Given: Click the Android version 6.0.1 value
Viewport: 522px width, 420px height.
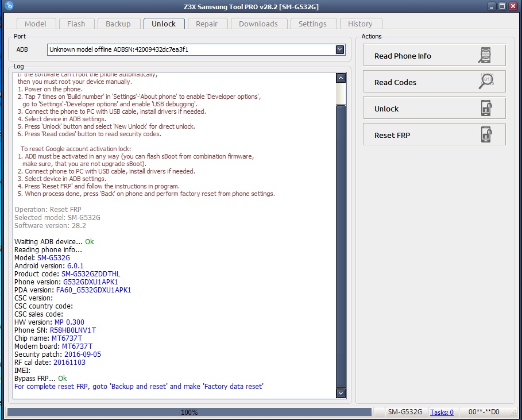Looking at the screenshot, I should click(75, 266).
